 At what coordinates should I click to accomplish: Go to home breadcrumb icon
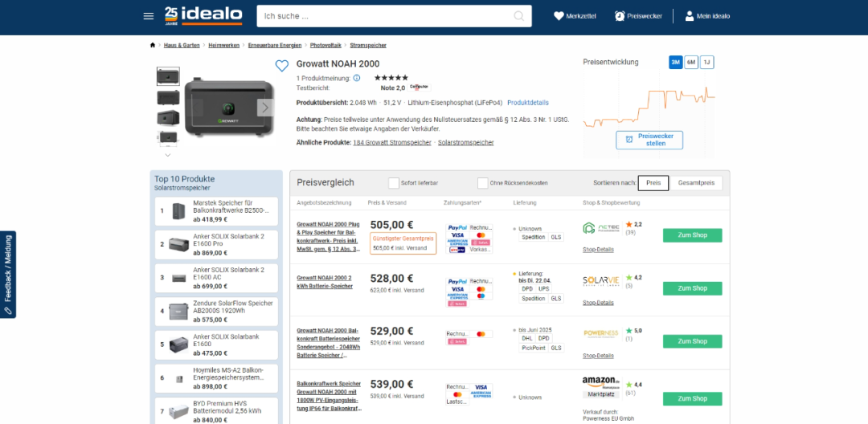coord(153,46)
